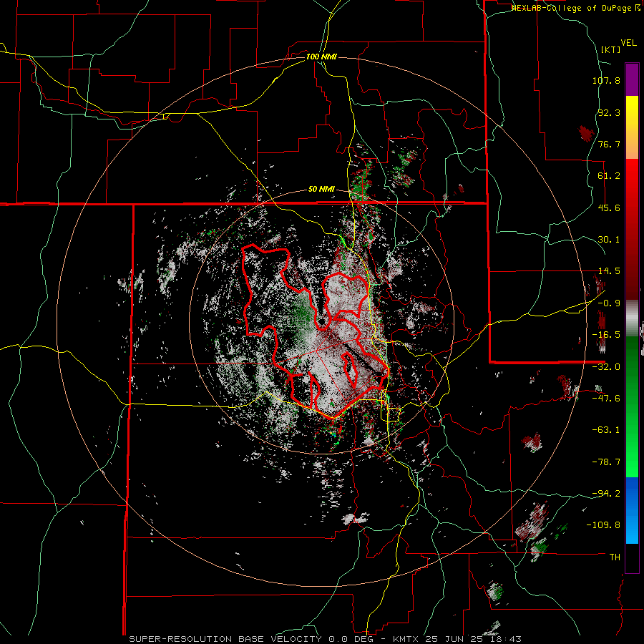Select the 45.6 scale value
Viewport: 644px width, 644px height.
coord(609,208)
